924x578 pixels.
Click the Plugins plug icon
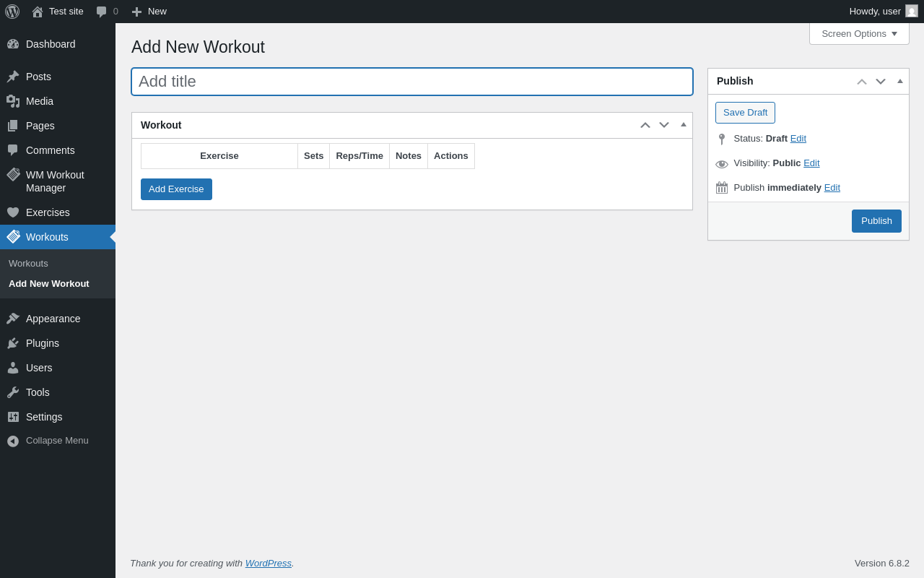point(13,343)
